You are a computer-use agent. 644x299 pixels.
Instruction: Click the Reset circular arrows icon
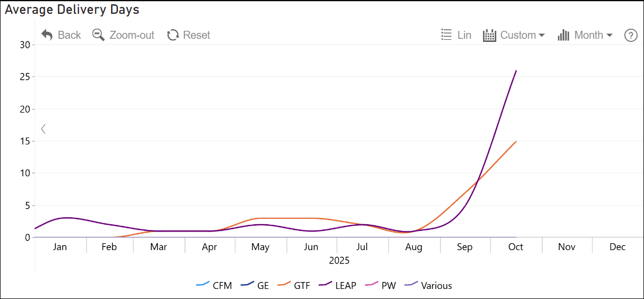pos(173,35)
